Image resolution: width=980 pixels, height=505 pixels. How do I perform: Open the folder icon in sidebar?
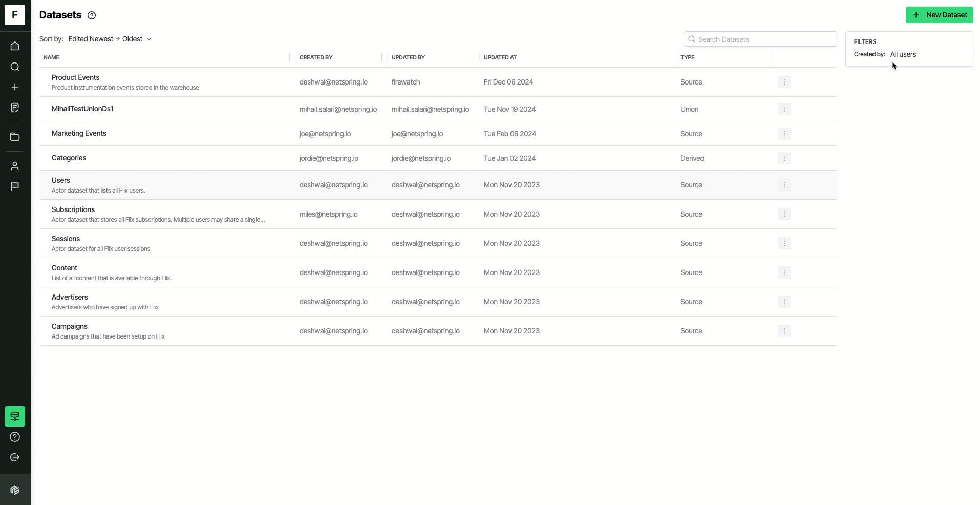tap(15, 137)
